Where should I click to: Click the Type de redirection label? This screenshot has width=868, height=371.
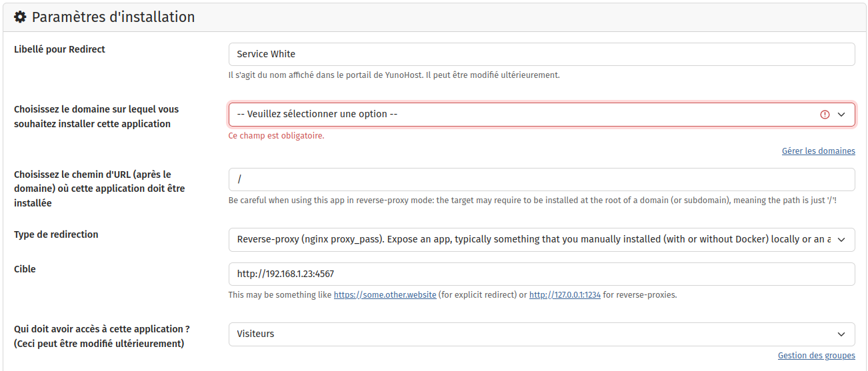[x=56, y=234]
